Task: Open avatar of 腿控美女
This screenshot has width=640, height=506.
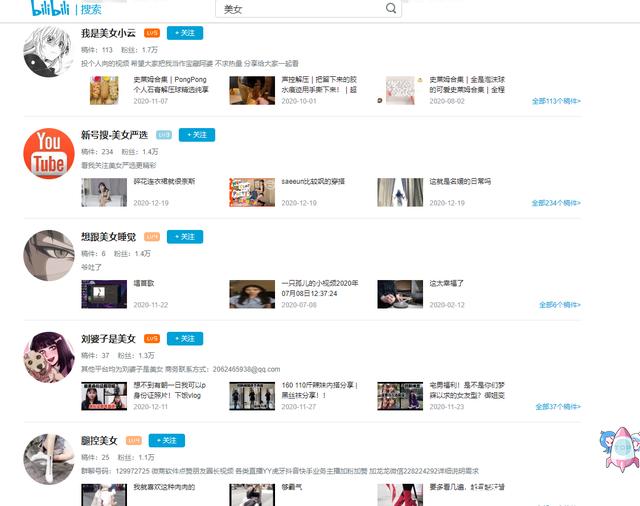Action: tap(49, 459)
